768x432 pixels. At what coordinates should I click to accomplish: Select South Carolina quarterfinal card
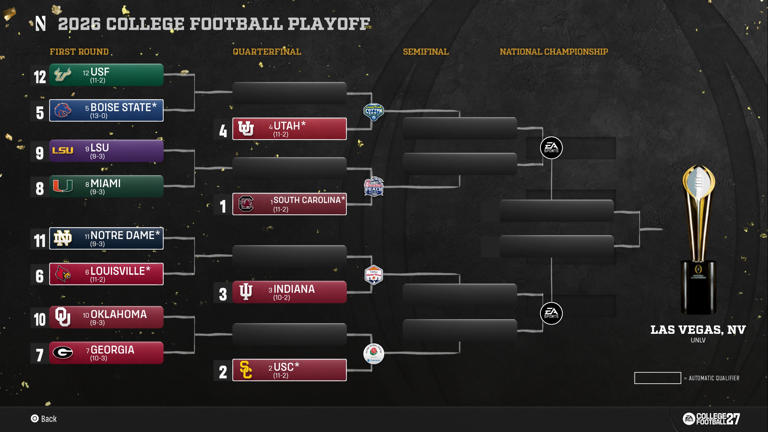pyautogui.click(x=289, y=204)
